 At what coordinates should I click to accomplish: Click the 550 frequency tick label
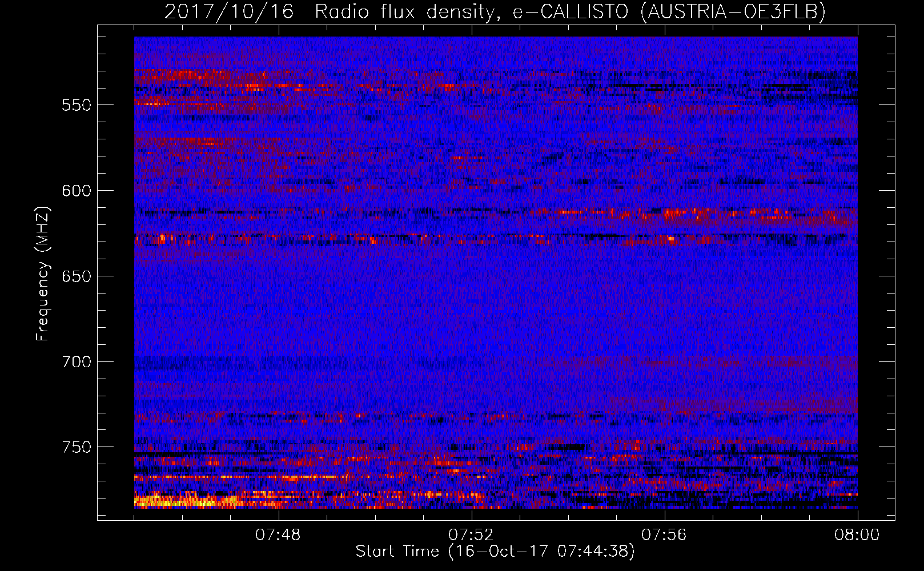click(x=77, y=105)
